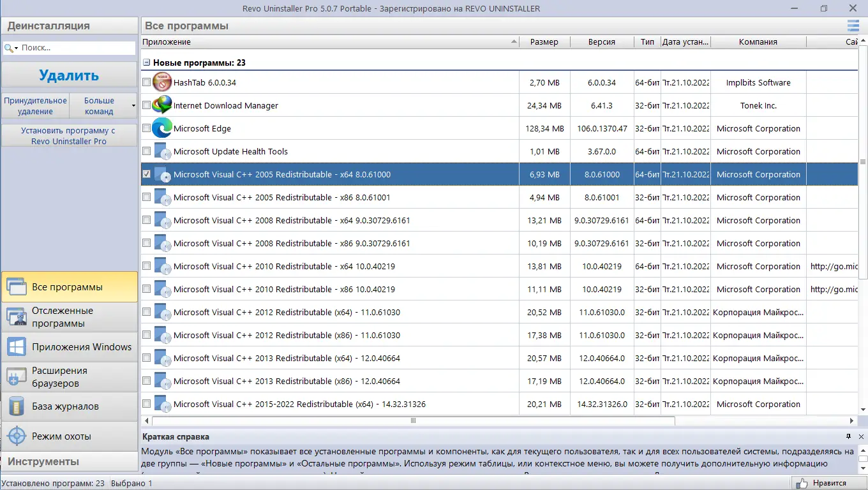The width and height of the screenshot is (868, 490).
Task: Switch to Все программы
Action: click(x=69, y=287)
